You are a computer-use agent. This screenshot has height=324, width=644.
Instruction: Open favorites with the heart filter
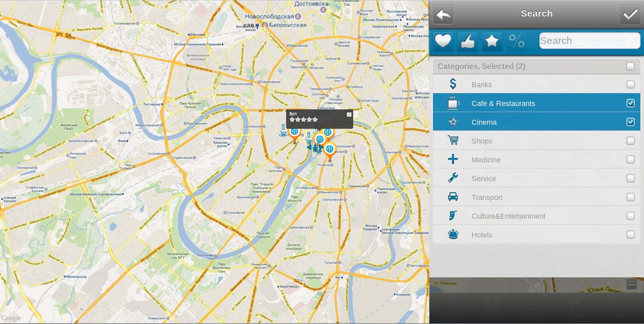(443, 41)
